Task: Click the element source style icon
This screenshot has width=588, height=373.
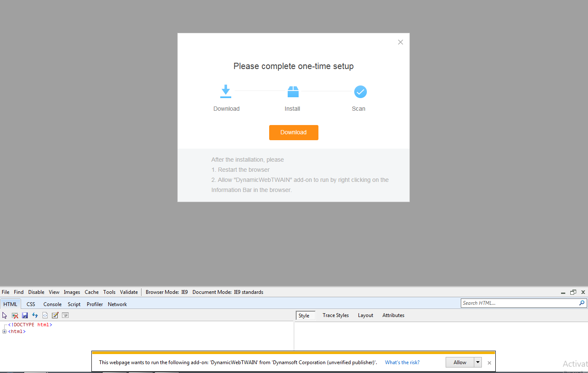Action: [x=45, y=315]
